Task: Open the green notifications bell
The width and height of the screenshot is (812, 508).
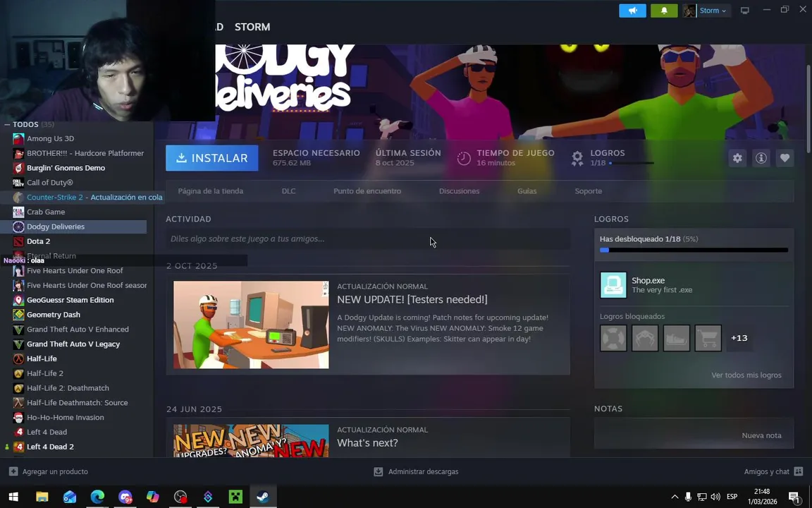Action: (x=664, y=11)
